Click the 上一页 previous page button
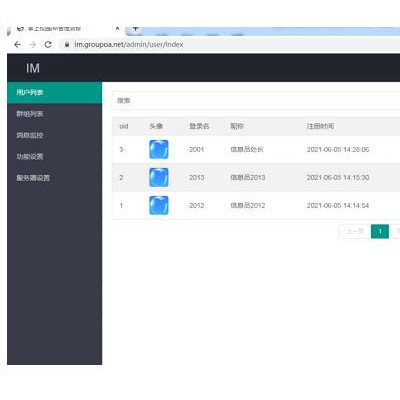Image resolution: width=400 pixels, height=400 pixels. pyautogui.click(x=355, y=231)
